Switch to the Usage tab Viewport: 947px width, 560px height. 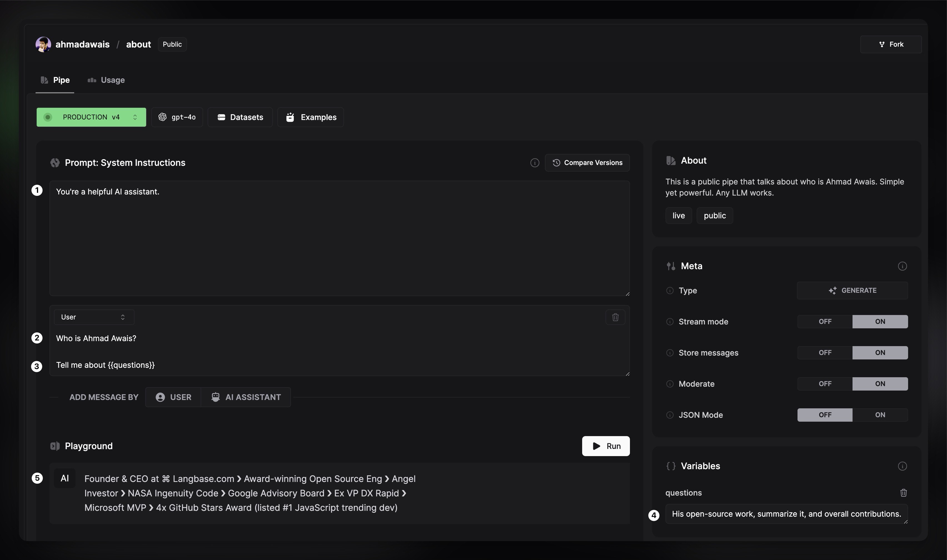click(x=106, y=80)
